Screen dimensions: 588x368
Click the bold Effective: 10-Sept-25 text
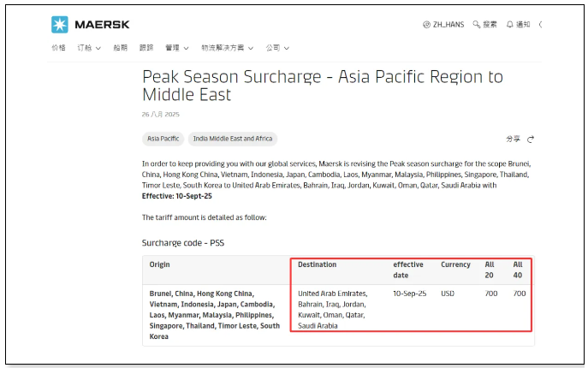tap(177, 196)
